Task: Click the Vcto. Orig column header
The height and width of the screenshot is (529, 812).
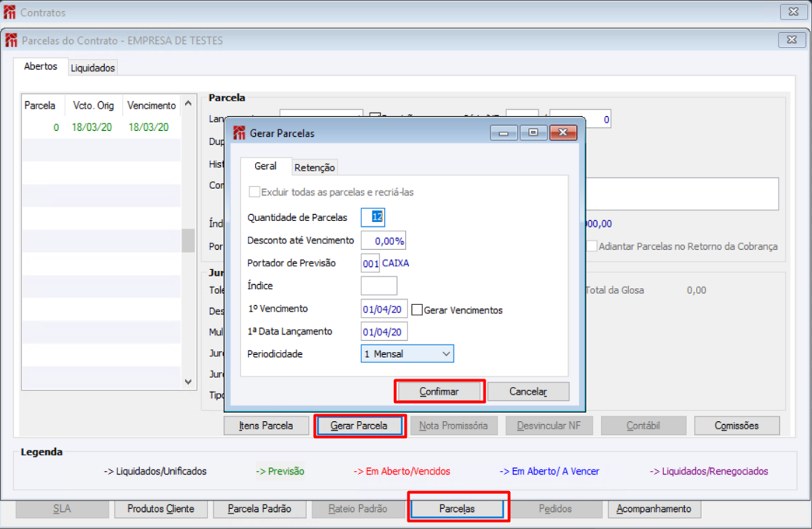Action: coord(93,105)
